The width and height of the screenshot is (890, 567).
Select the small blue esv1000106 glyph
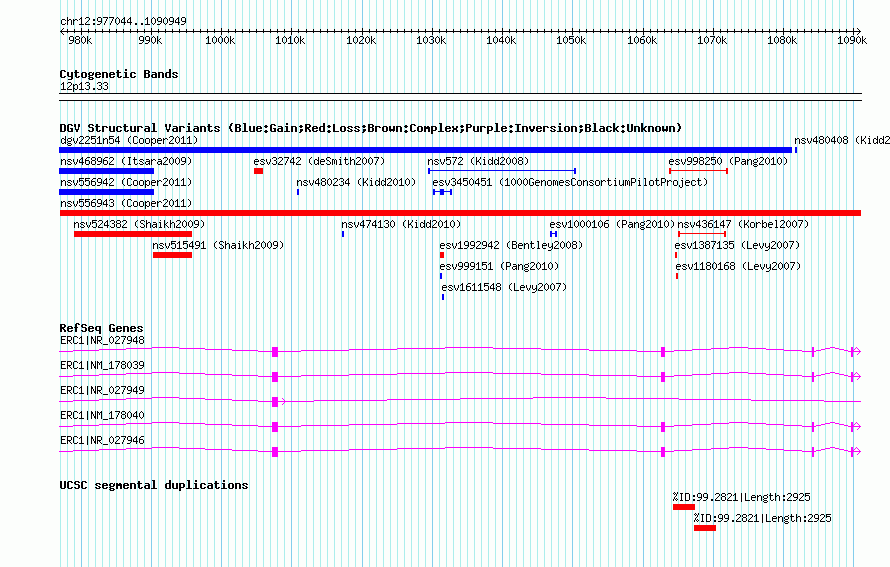553,234
